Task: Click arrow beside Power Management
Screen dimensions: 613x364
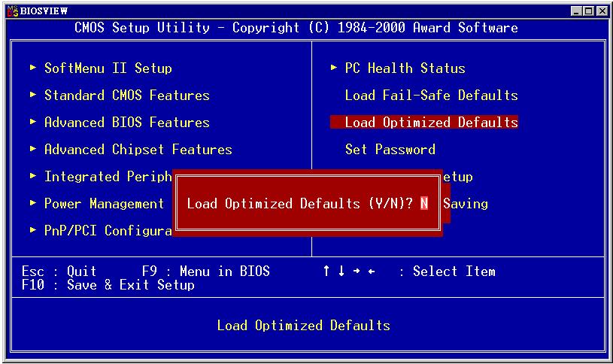Action: click(33, 203)
